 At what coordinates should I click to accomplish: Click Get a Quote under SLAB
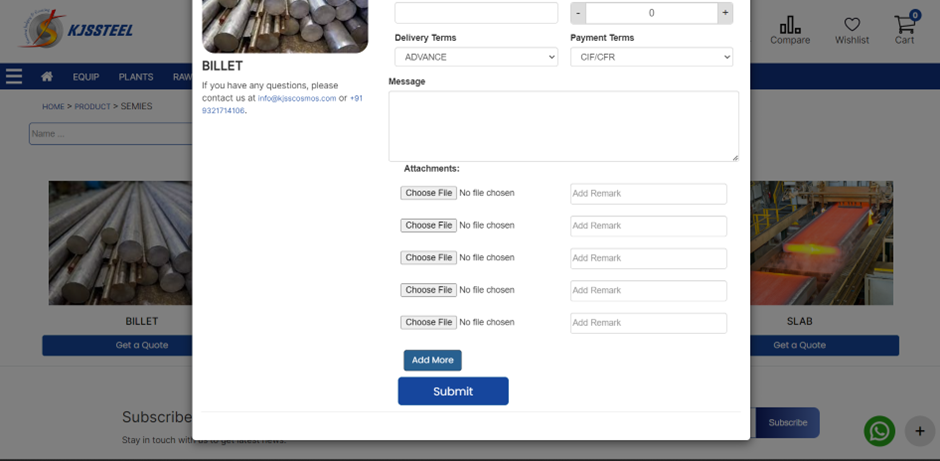[x=824, y=345]
